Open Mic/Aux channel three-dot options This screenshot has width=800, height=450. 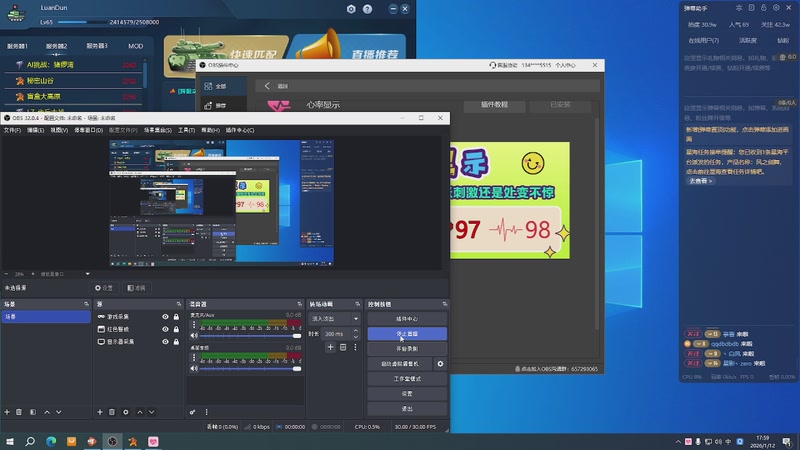pyautogui.click(x=194, y=324)
